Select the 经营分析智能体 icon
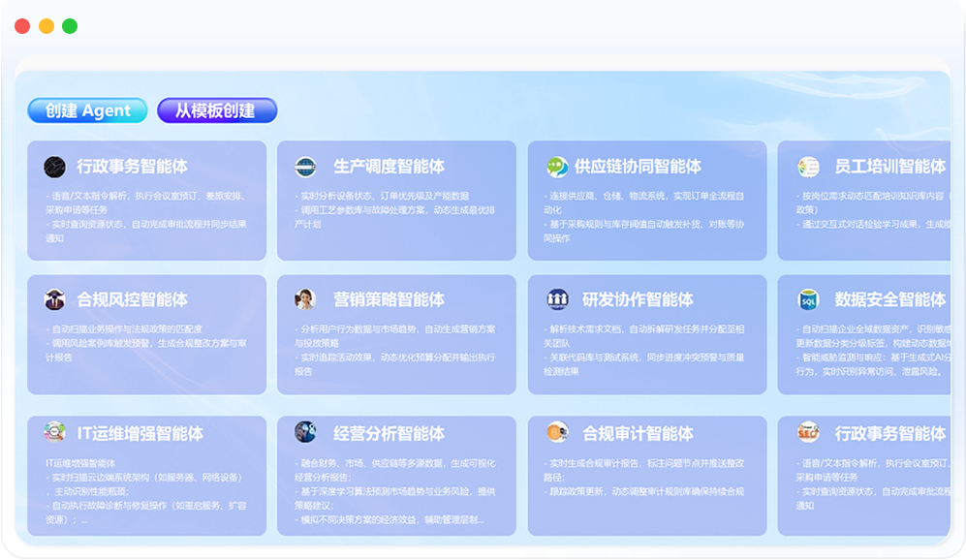966x560 pixels. tap(305, 432)
